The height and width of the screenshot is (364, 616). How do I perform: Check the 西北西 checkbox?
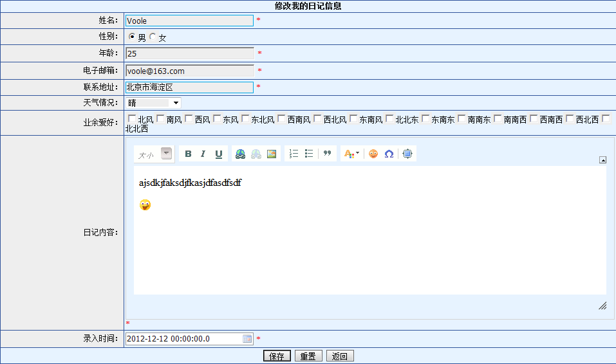tap(570, 118)
